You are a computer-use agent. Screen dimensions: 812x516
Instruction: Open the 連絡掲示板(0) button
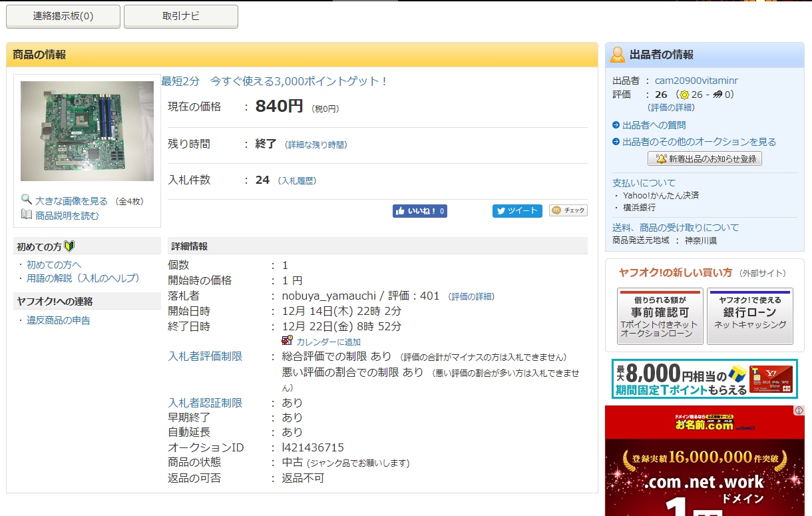coord(63,17)
